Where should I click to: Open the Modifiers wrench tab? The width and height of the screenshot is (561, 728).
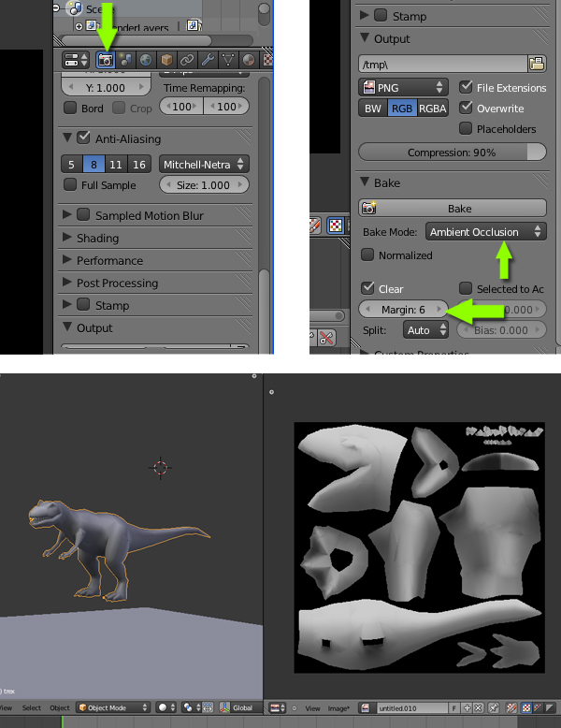click(208, 60)
